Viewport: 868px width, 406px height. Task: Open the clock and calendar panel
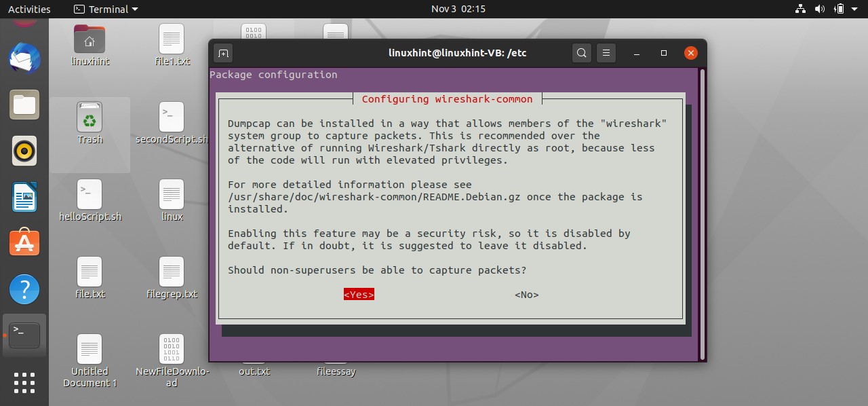tap(458, 9)
